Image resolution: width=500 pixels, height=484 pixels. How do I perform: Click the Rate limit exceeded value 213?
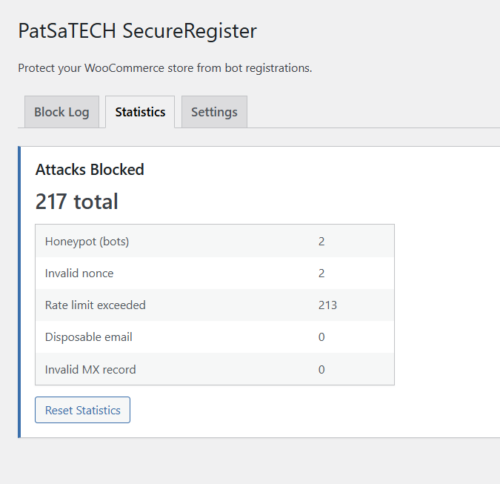[x=328, y=305]
